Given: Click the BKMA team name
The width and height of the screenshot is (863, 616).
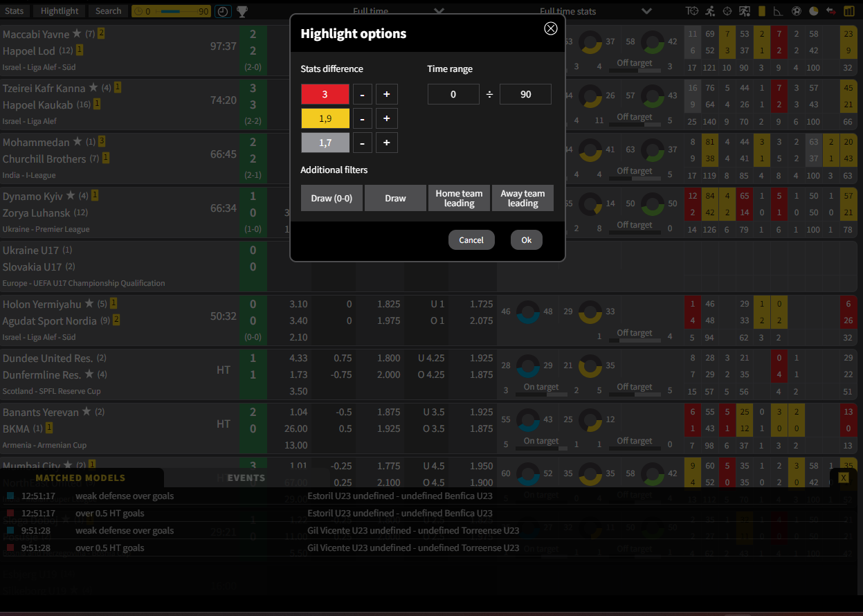Looking at the screenshot, I should pos(16,428).
